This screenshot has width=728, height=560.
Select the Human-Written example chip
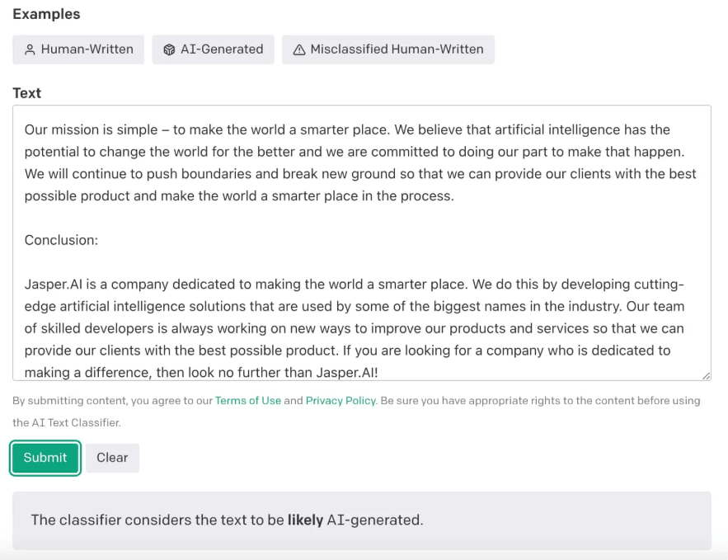pos(78,49)
